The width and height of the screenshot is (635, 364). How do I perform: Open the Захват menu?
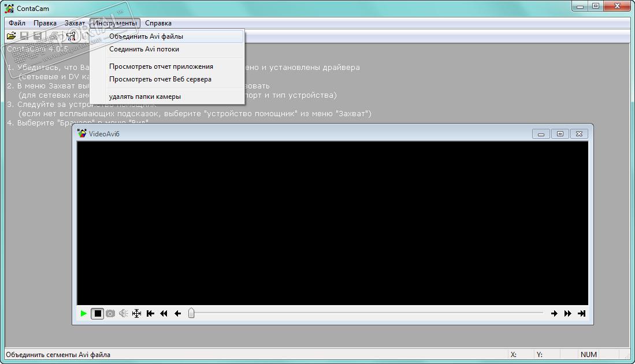[75, 23]
